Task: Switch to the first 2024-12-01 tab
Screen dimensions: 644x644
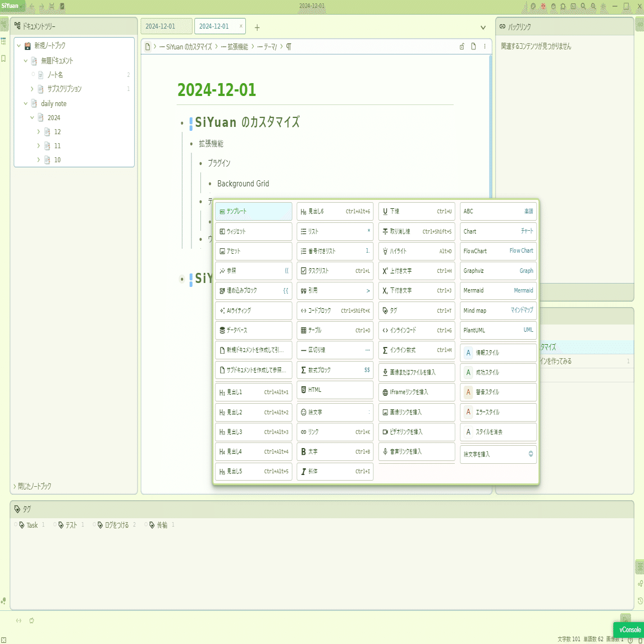Action: (x=166, y=26)
